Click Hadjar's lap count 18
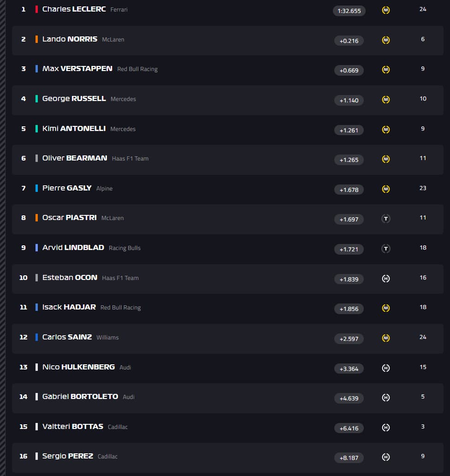This screenshot has width=450, height=476. (x=423, y=307)
